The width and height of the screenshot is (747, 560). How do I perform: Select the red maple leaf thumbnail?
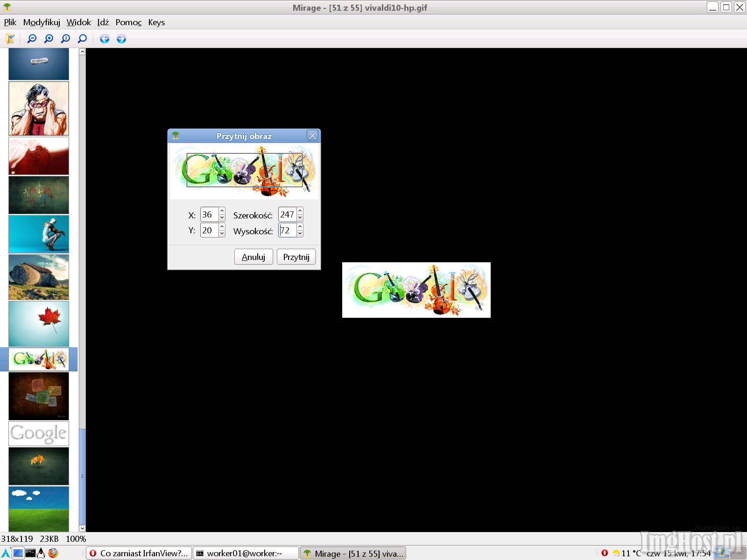[39, 324]
